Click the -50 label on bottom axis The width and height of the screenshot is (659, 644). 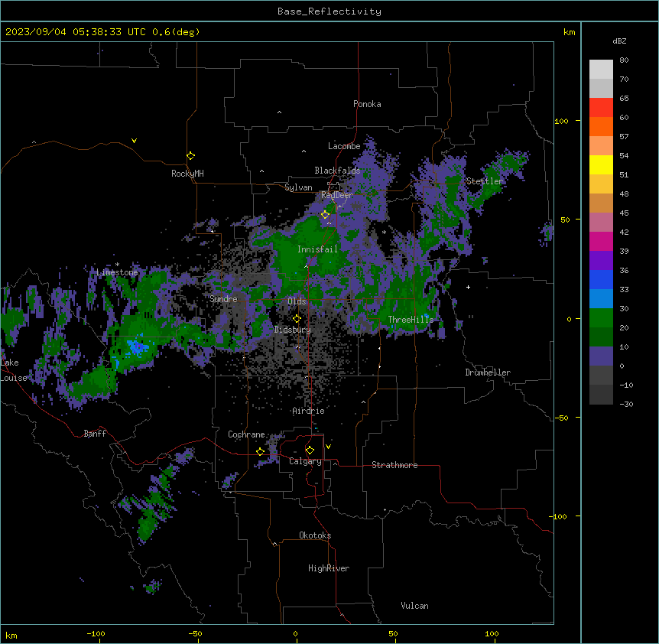coord(195,633)
